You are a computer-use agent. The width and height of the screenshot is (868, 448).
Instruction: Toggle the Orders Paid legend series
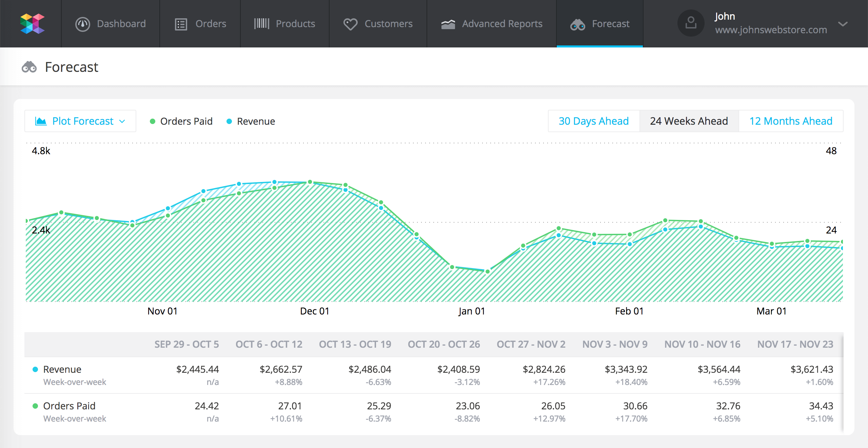coord(181,121)
